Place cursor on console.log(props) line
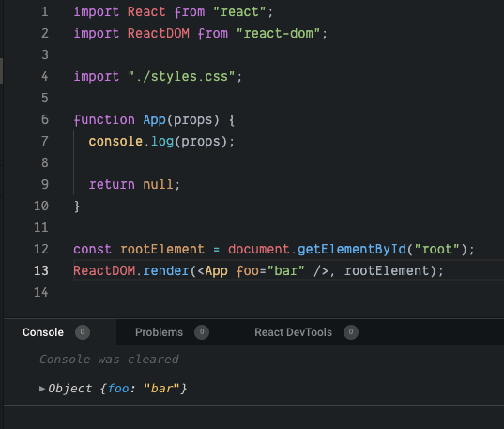 pyautogui.click(x=161, y=142)
